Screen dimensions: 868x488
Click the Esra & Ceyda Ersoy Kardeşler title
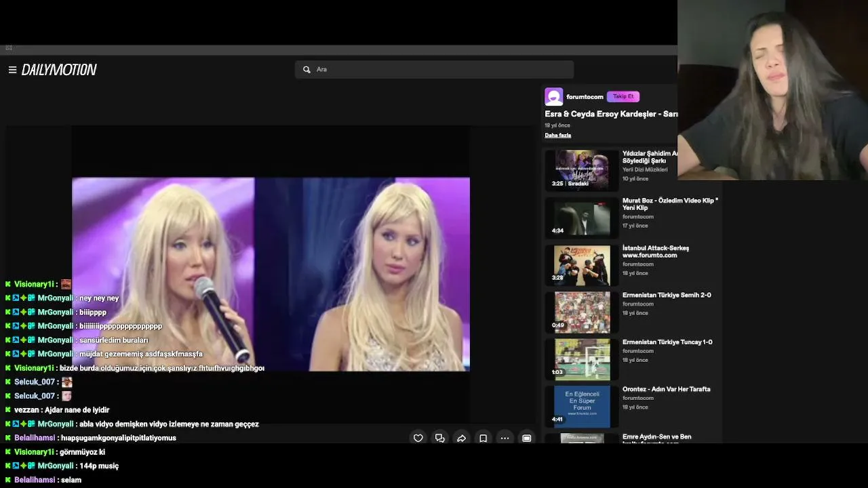tap(611, 114)
